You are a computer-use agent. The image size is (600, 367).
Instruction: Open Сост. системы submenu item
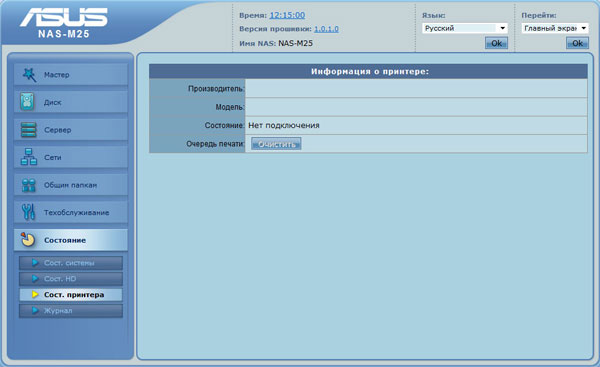click(x=71, y=263)
